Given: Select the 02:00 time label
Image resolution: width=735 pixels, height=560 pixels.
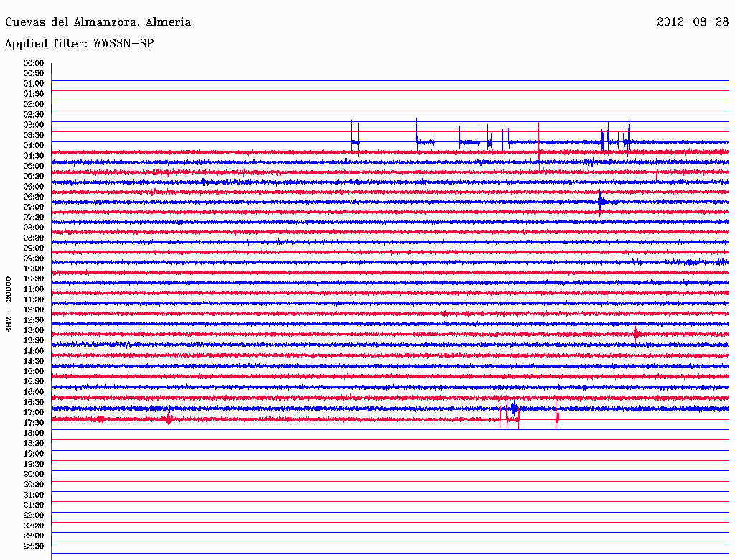Looking at the screenshot, I should [x=34, y=104].
